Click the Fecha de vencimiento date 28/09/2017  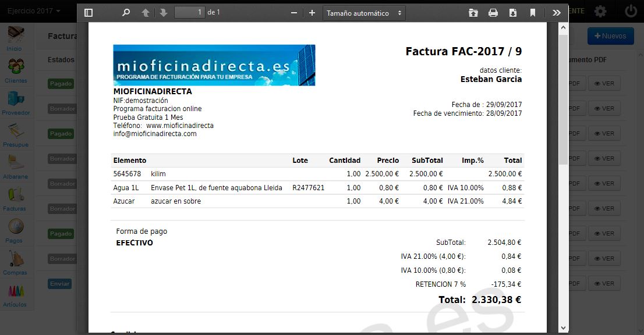pyautogui.click(x=504, y=113)
